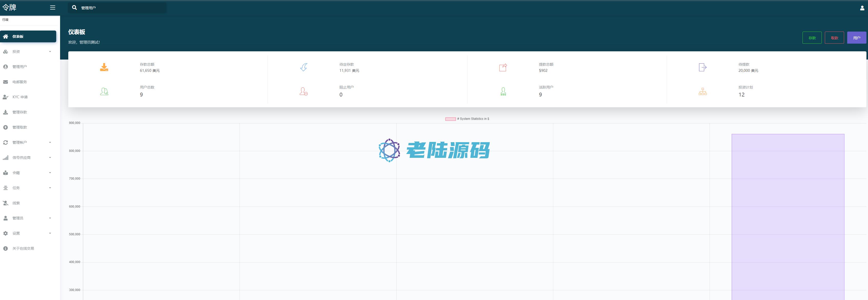Open KYC 申请 sidebar item

[x=20, y=97]
